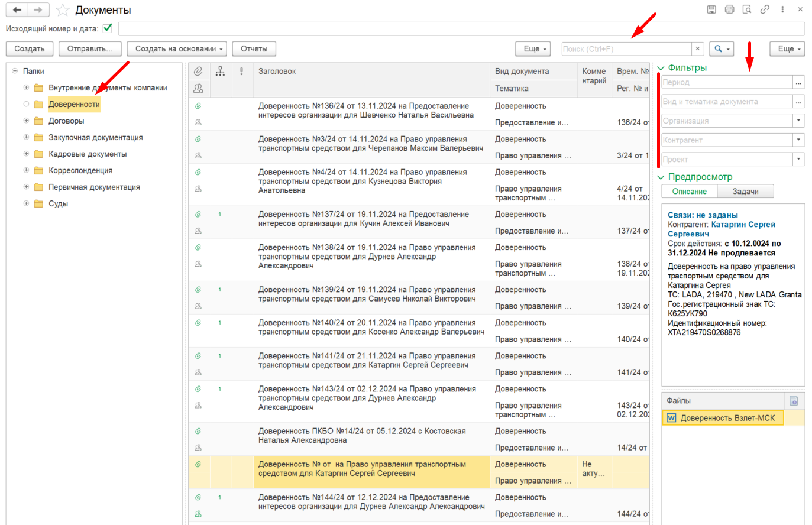Image resolution: width=812 pixels, height=525 pixels.
Task: Click the Поиск (Ctrl+F) search field
Action: [626, 49]
